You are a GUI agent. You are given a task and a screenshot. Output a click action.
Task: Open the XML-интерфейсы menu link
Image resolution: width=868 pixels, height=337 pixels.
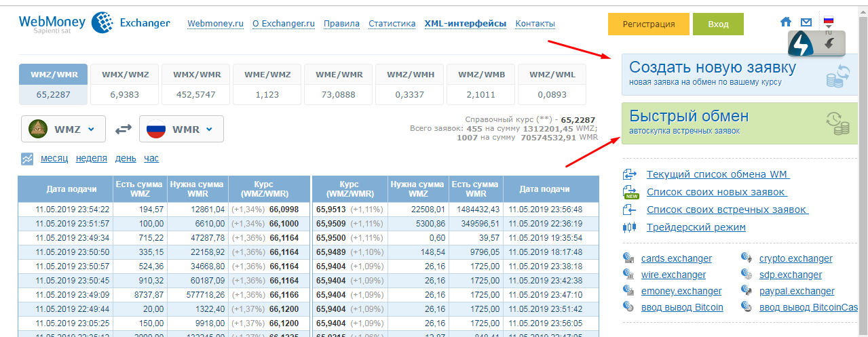coord(466,24)
